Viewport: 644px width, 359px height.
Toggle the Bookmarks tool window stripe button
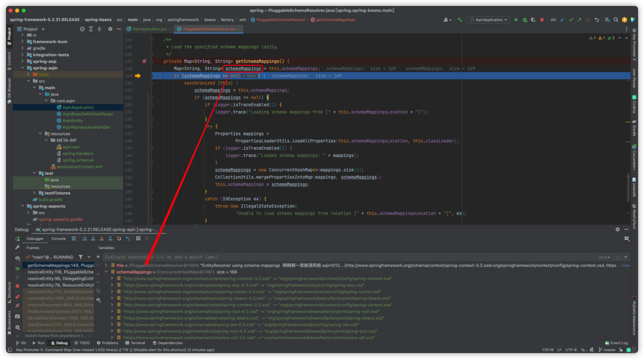tap(9, 322)
